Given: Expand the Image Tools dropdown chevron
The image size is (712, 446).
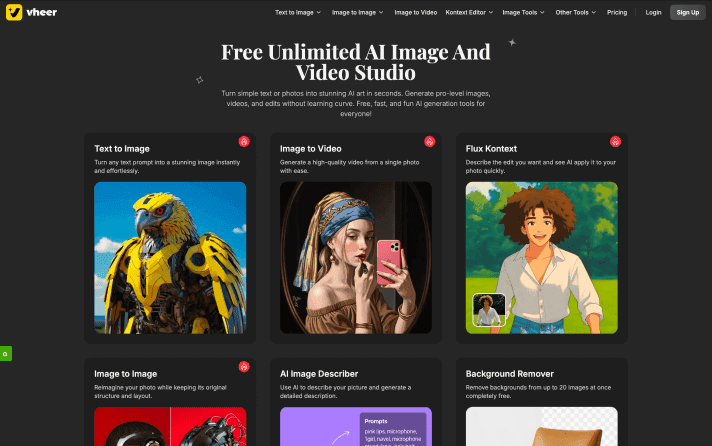Looking at the screenshot, I should pyautogui.click(x=542, y=13).
